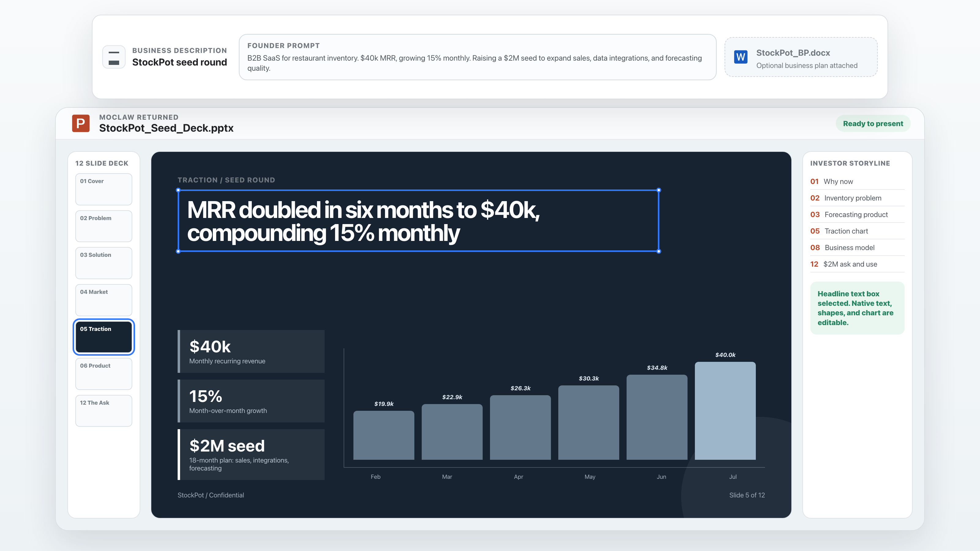Click the 'INVESTOR STORYLINE' panel heading

tap(850, 163)
